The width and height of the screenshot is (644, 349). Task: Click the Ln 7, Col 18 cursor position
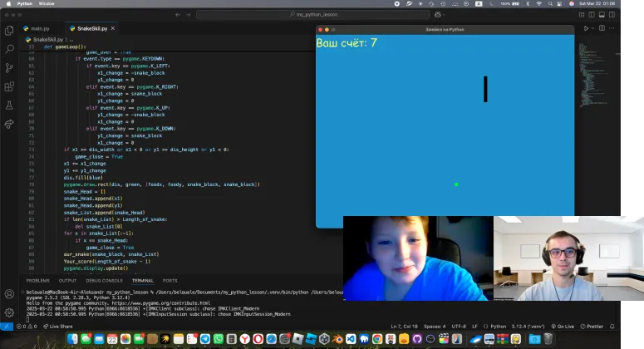click(404, 327)
